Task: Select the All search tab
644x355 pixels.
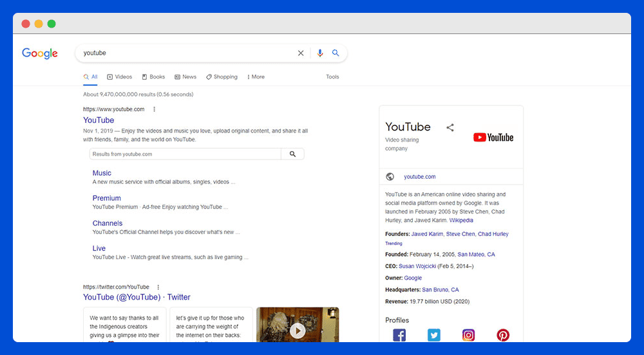Action: click(90, 77)
